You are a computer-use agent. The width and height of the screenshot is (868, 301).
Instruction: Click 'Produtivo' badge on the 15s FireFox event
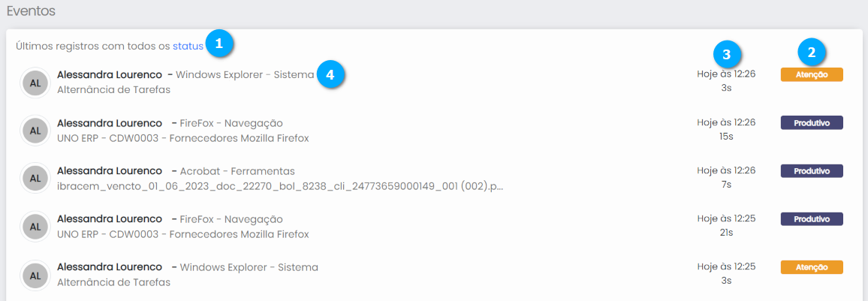pyautogui.click(x=812, y=122)
